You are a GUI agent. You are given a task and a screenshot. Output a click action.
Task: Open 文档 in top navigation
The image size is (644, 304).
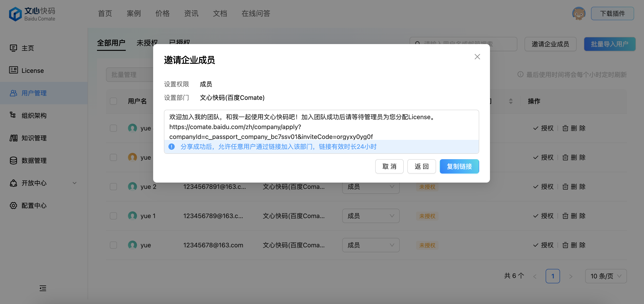pos(220,13)
